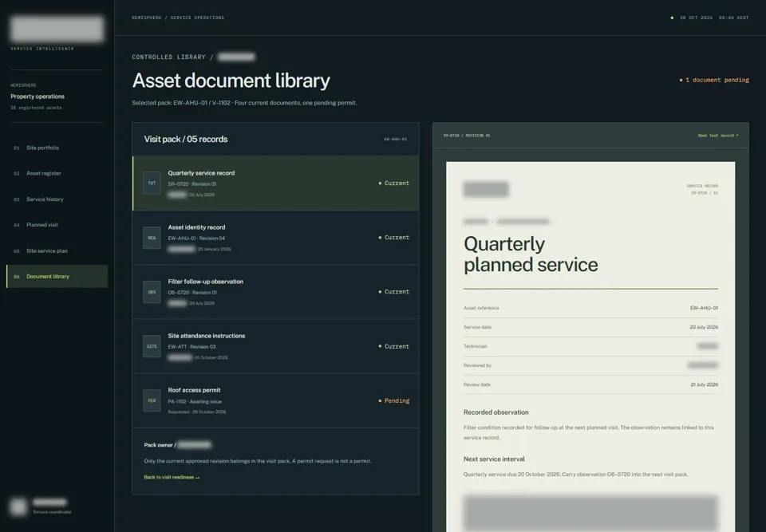766x532 pixels.
Task: Click SR-0720 / REVISION 01 preview header
Action: 467,136
